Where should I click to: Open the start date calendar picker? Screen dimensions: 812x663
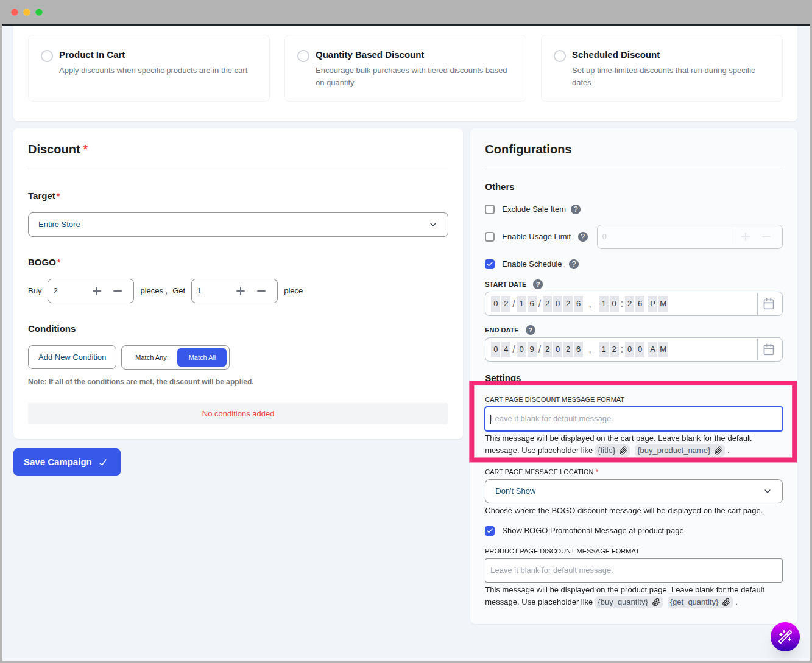pyautogui.click(x=769, y=303)
